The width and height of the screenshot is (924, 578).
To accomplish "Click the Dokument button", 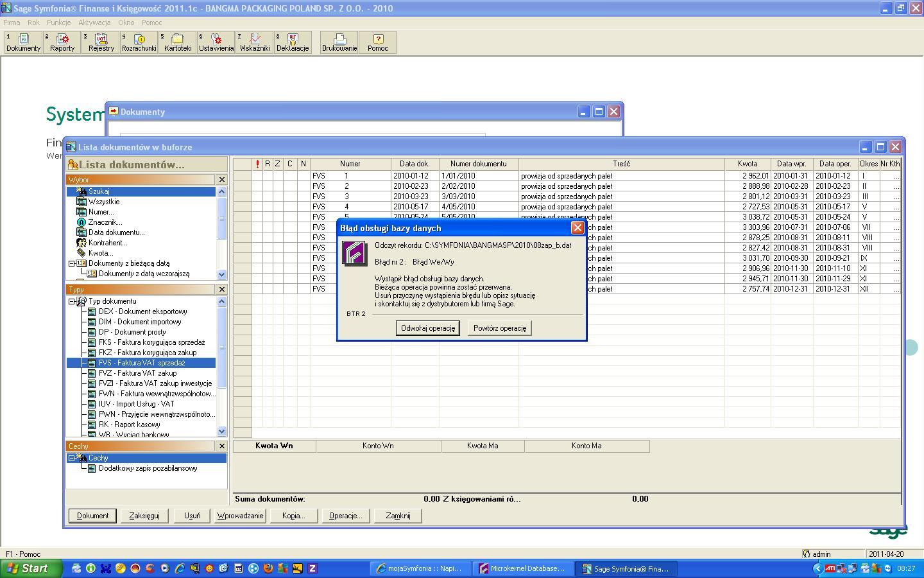I will pos(92,516).
